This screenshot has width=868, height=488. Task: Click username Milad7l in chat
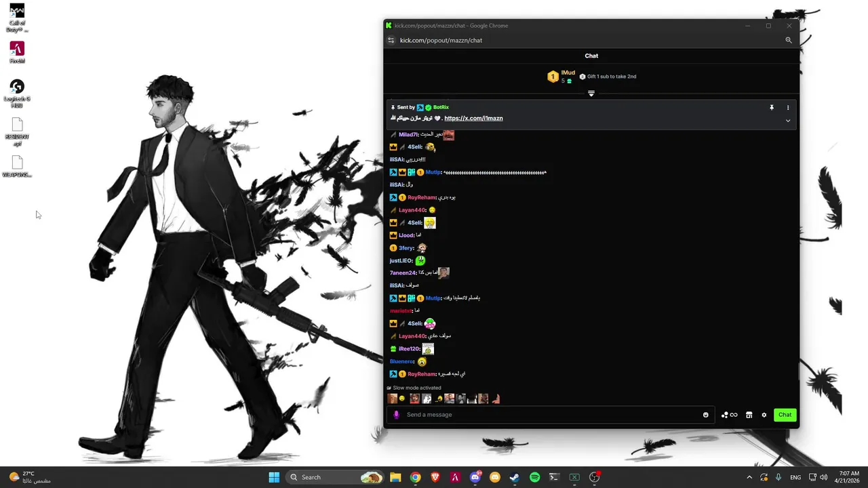pyautogui.click(x=408, y=134)
